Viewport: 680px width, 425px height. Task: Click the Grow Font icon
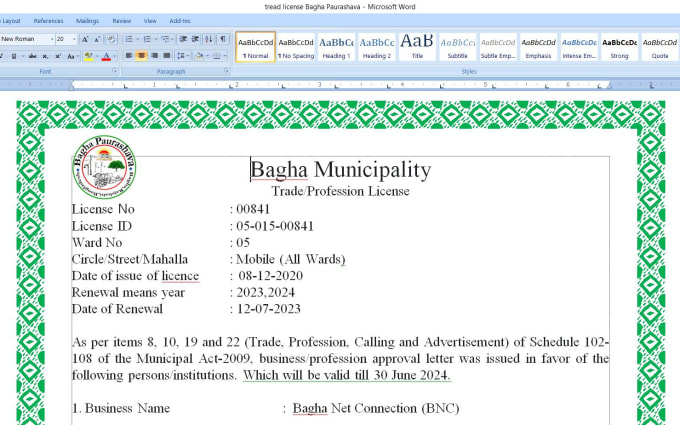(85, 39)
